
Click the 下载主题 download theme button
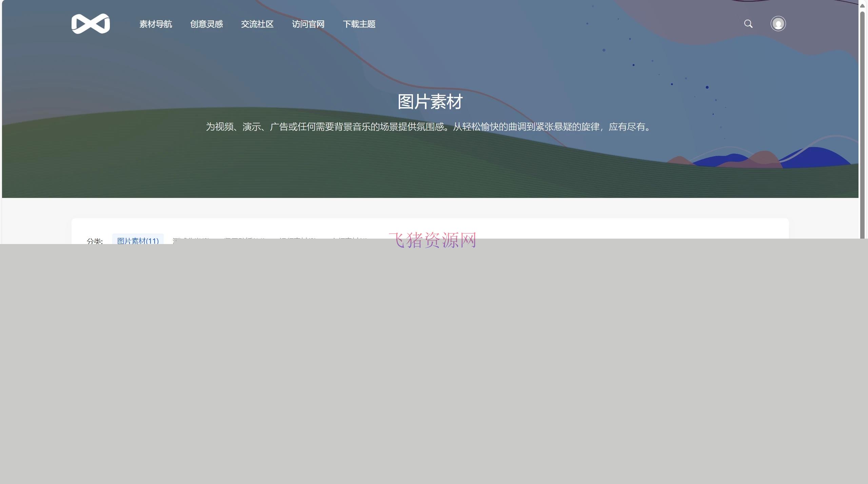(359, 24)
